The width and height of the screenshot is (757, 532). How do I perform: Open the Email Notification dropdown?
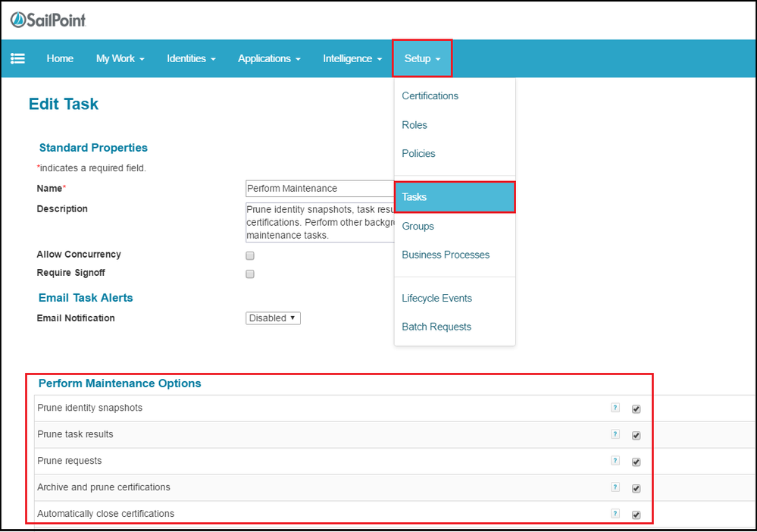pos(273,318)
